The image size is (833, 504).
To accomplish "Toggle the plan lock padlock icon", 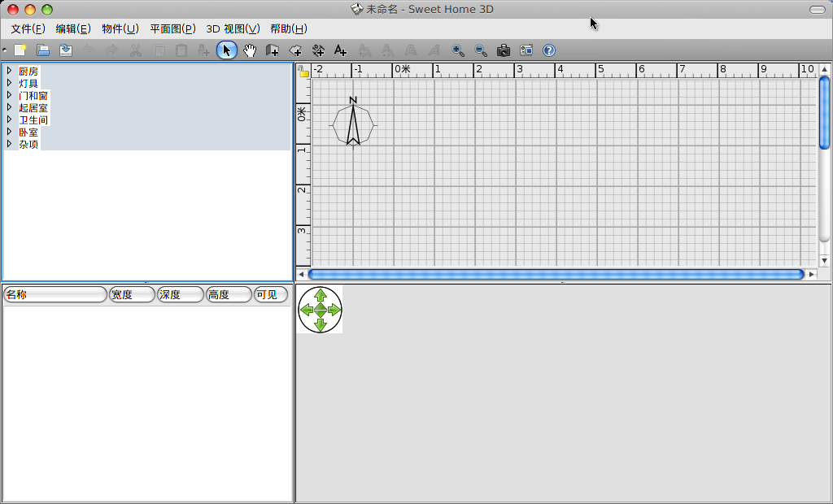I will pos(303,71).
